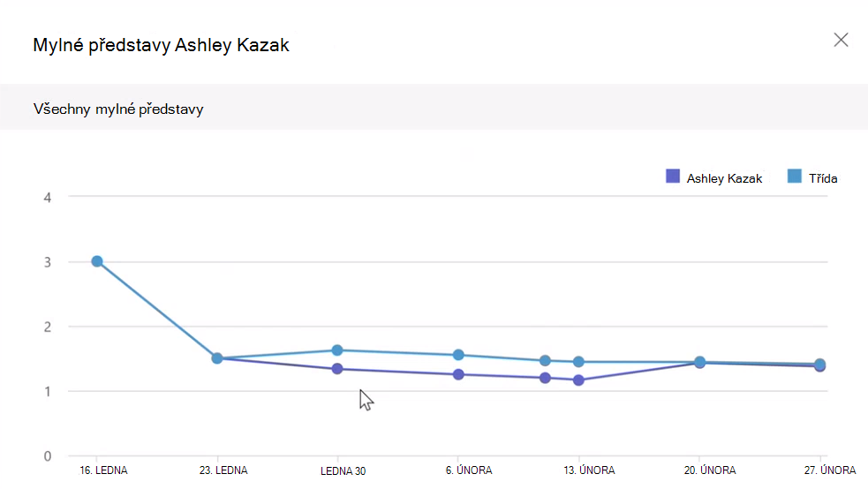The image size is (868, 489).
Task: Click the Mylné představy Ashley Kazak title
Action: 161,45
